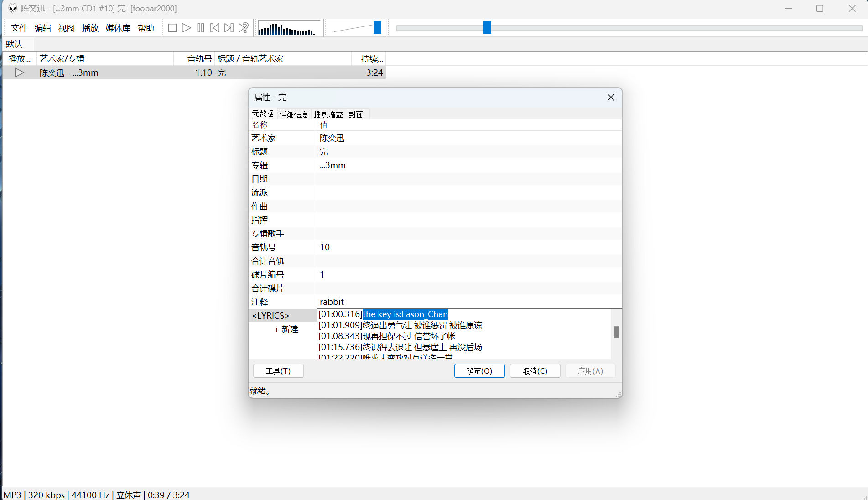
Task: Click the playing indicator triangle in playlist row
Action: coord(19,72)
